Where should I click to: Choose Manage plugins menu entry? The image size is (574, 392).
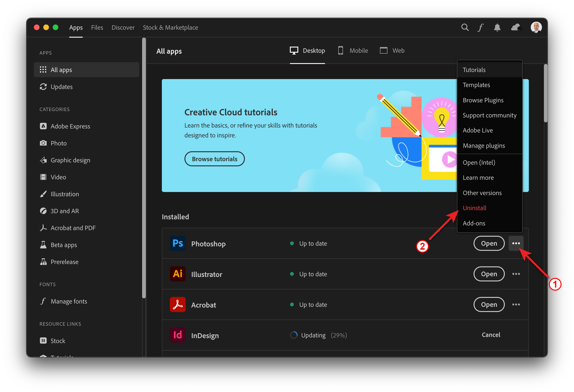point(490,146)
